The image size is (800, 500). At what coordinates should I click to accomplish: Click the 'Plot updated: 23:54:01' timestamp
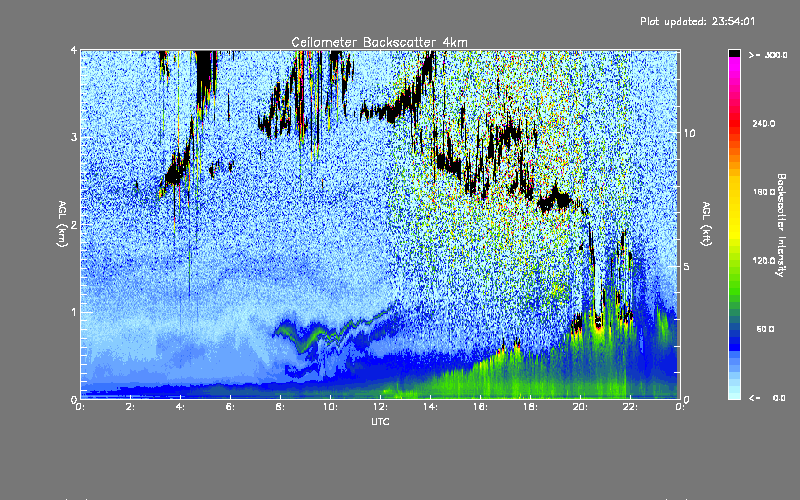click(x=697, y=21)
